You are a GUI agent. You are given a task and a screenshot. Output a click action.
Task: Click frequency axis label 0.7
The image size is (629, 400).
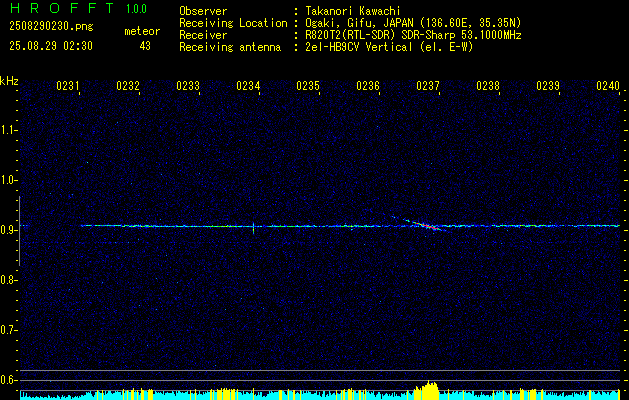coord(8,330)
